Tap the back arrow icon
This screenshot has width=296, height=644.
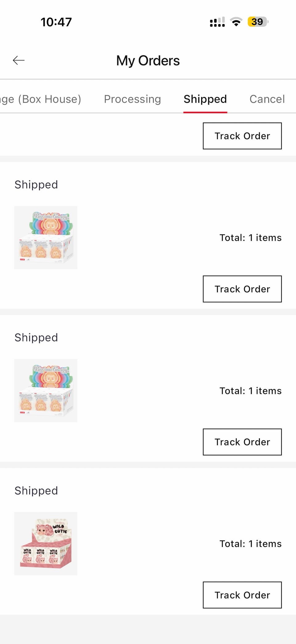pos(18,60)
